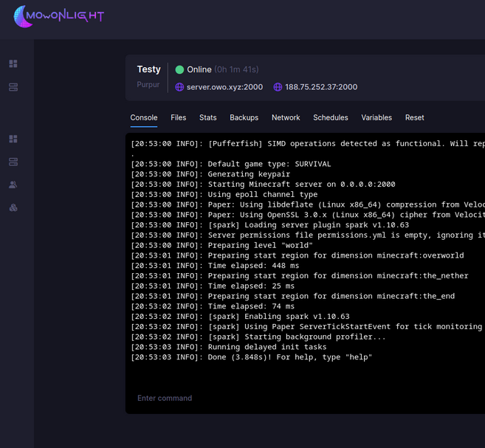Switch to the Stats tab
The height and width of the screenshot is (448, 485).
point(208,117)
